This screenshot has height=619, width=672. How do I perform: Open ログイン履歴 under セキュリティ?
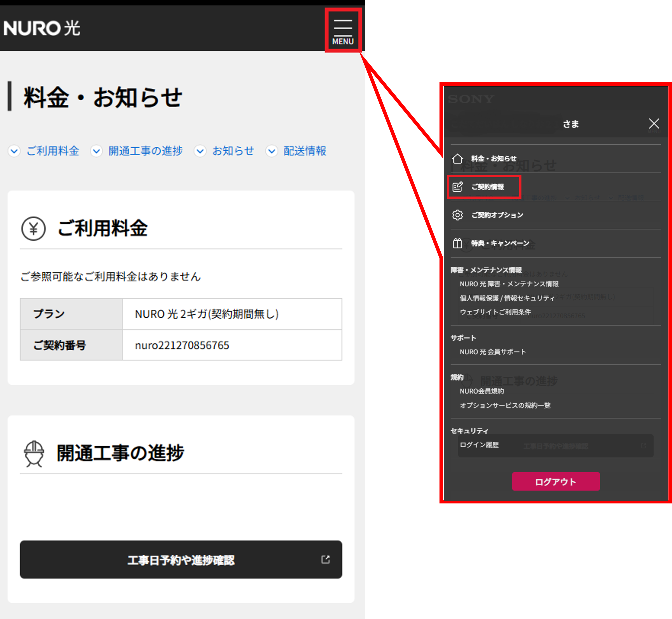[479, 445]
